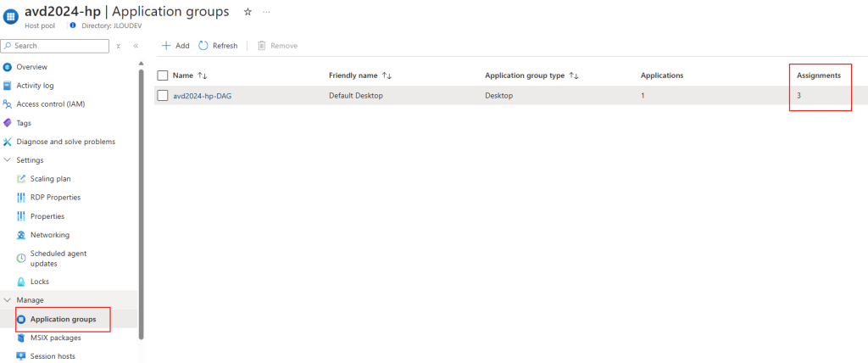Open the more options ellipsis in header
The image size is (868, 363).
click(x=266, y=12)
